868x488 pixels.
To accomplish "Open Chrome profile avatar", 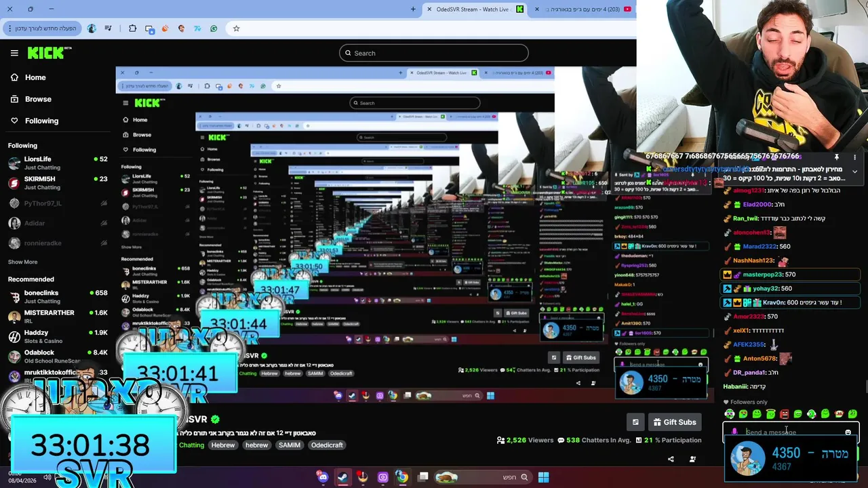I will pos(92,28).
